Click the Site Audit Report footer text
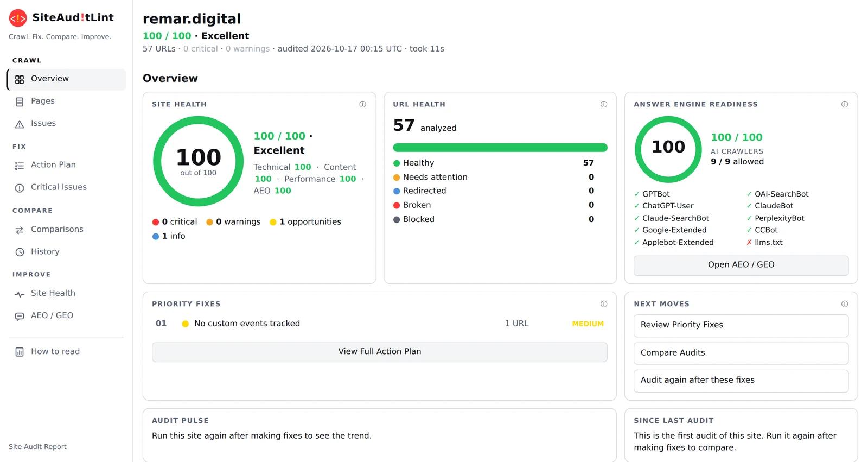Viewport: 868px width, 462px height. [x=37, y=447]
